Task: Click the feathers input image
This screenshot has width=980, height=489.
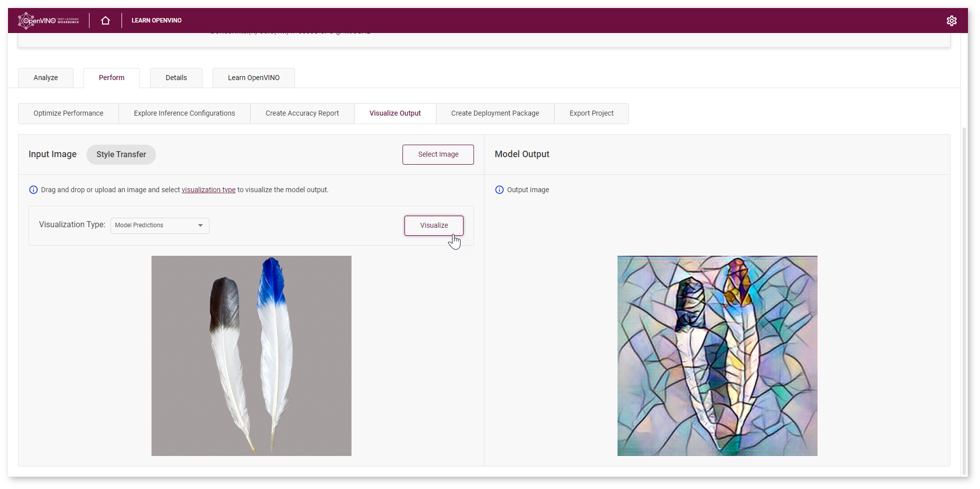Action: pos(251,356)
